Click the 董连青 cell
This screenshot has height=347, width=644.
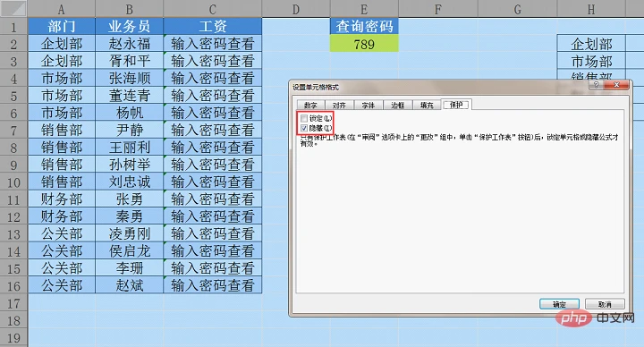tap(129, 96)
